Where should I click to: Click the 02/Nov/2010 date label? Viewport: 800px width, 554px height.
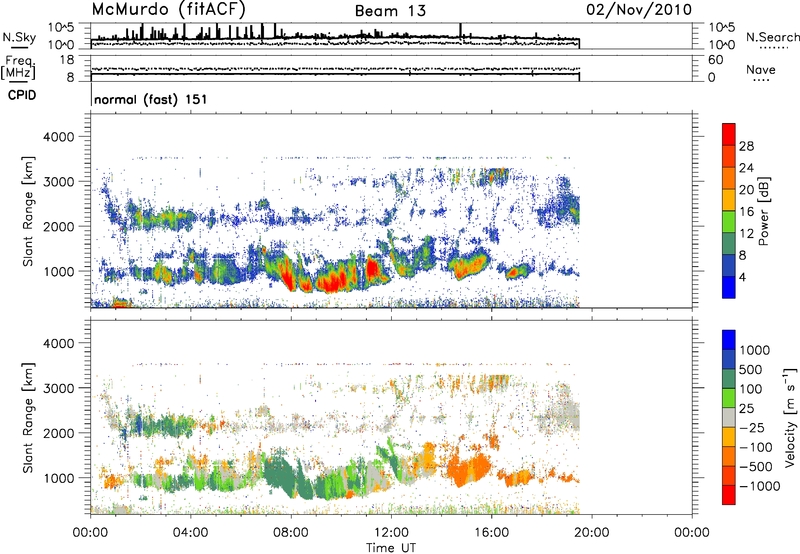click(639, 10)
